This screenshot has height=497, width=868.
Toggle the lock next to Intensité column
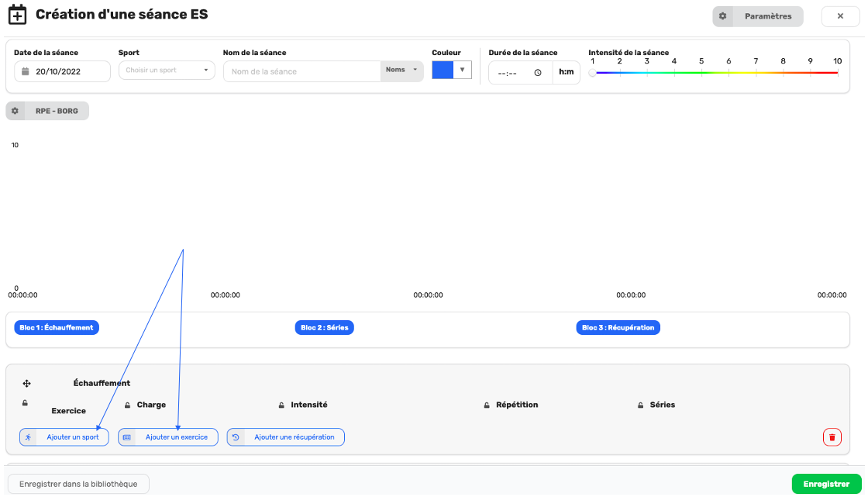click(x=281, y=405)
